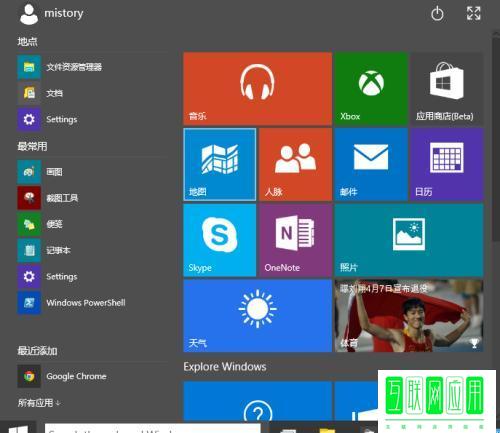This screenshot has height=433, width=500.
Task: Open the Sports (体育) news tile
Action: coord(409,316)
